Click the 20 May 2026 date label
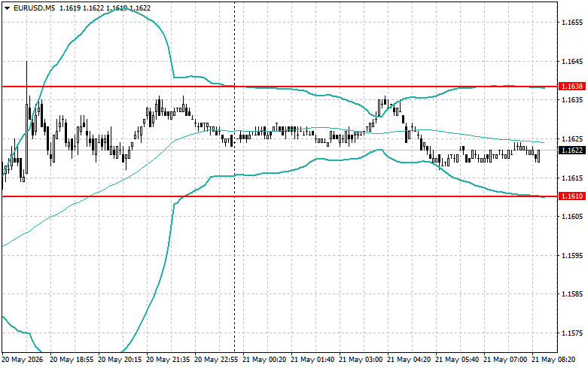Screen dimensions: 588x368 coord(23,360)
